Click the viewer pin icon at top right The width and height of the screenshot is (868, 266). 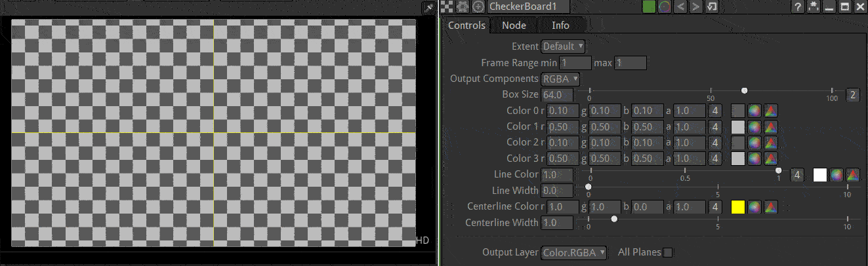(x=429, y=8)
